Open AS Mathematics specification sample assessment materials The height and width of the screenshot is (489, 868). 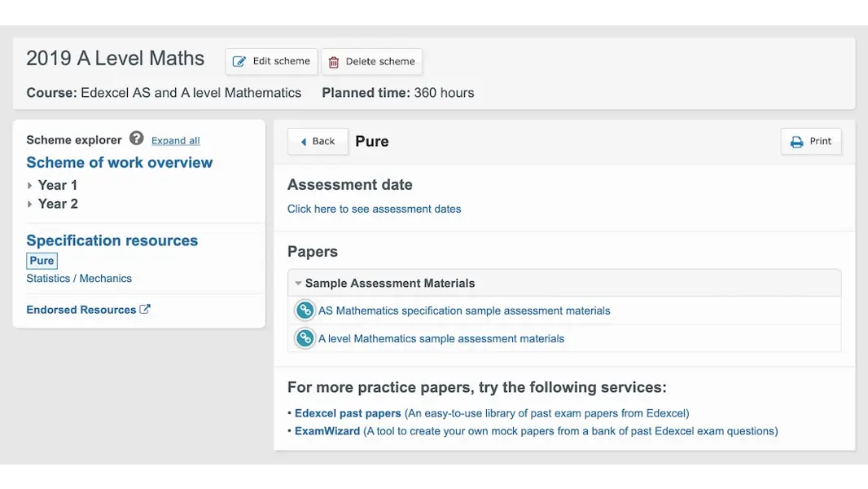point(464,311)
